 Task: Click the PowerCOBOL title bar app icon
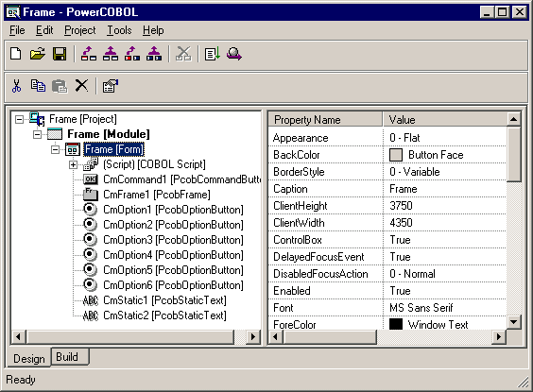pyautogui.click(x=13, y=12)
